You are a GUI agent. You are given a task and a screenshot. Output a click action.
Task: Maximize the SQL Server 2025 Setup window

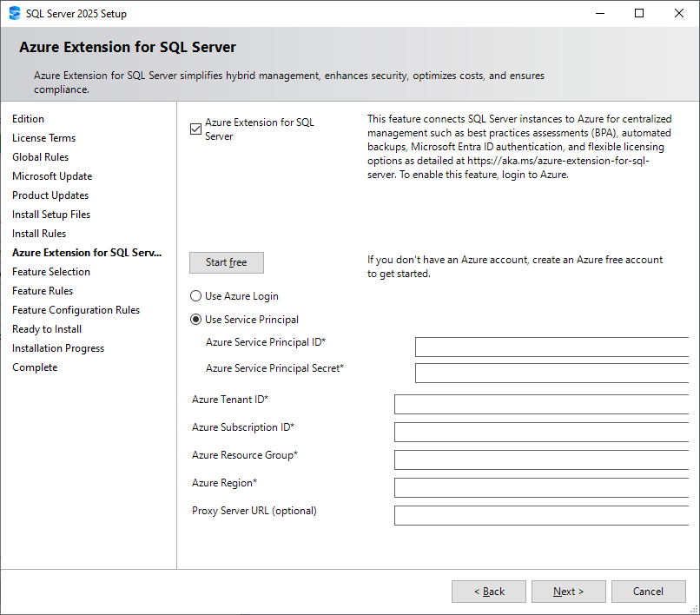(639, 13)
